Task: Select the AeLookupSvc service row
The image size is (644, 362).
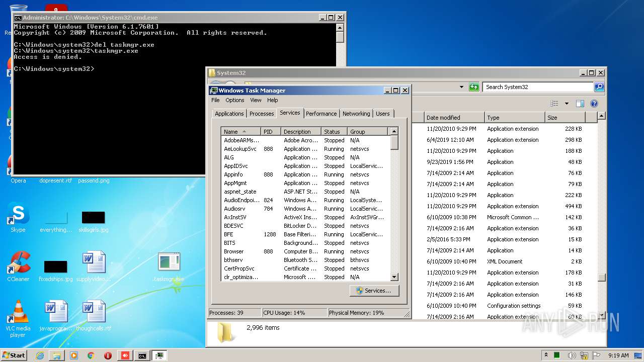Action: click(x=305, y=149)
